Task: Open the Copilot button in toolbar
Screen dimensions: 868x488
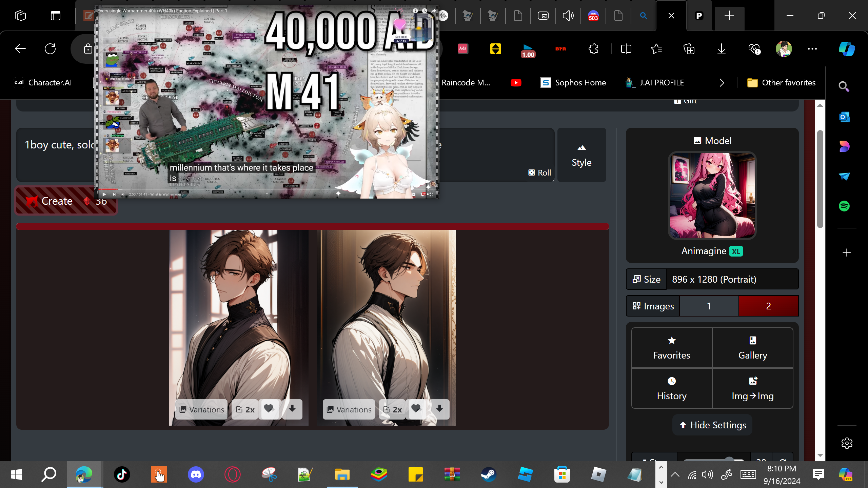Action: [x=847, y=49]
